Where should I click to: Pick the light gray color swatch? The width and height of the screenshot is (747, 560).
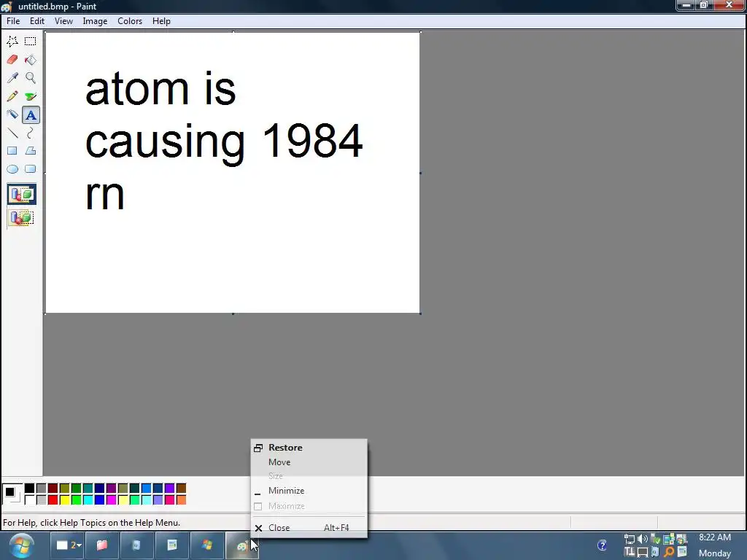click(x=41, y=500)
